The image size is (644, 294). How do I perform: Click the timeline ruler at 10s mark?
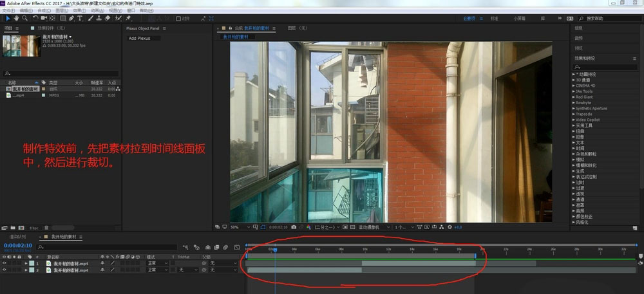pos(365,248)
